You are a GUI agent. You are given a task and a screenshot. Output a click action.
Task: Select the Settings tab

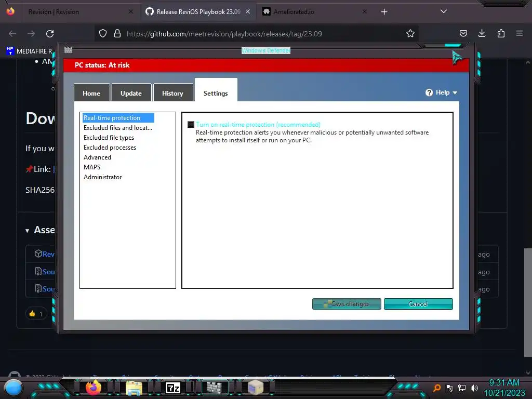coord(216,93)
